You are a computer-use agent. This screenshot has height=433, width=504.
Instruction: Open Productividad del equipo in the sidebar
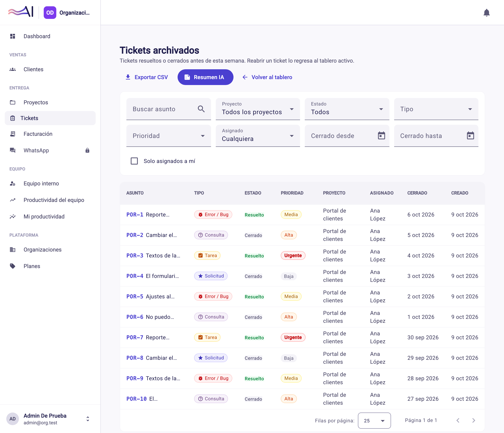[x=50, y=200]
